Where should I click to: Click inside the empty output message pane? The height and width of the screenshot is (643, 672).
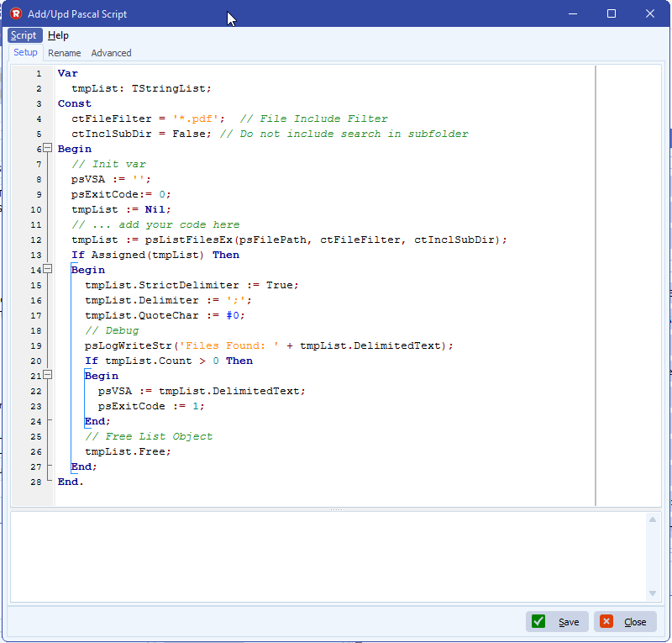coord(328,556)
